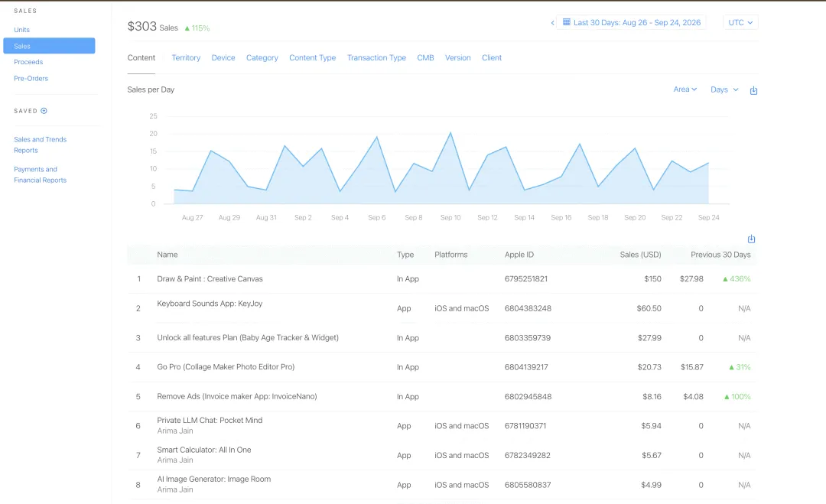Screen dimensions: 826x504
Task: Download the Sales per Day chart data
Action: [x=753, y=90]
